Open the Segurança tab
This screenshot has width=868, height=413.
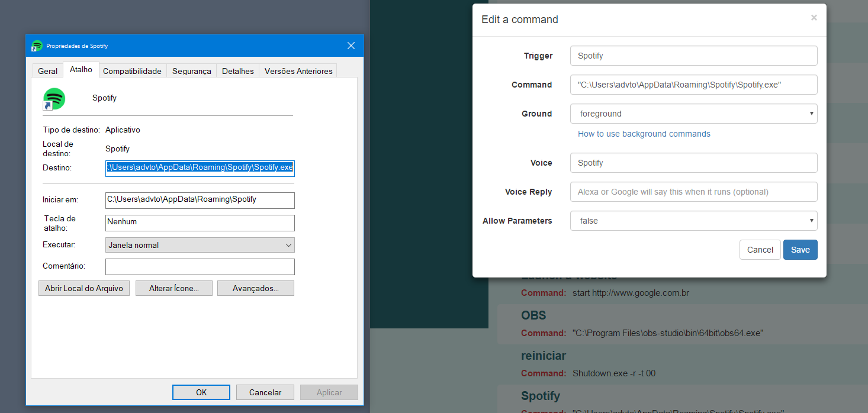(191, 71)
